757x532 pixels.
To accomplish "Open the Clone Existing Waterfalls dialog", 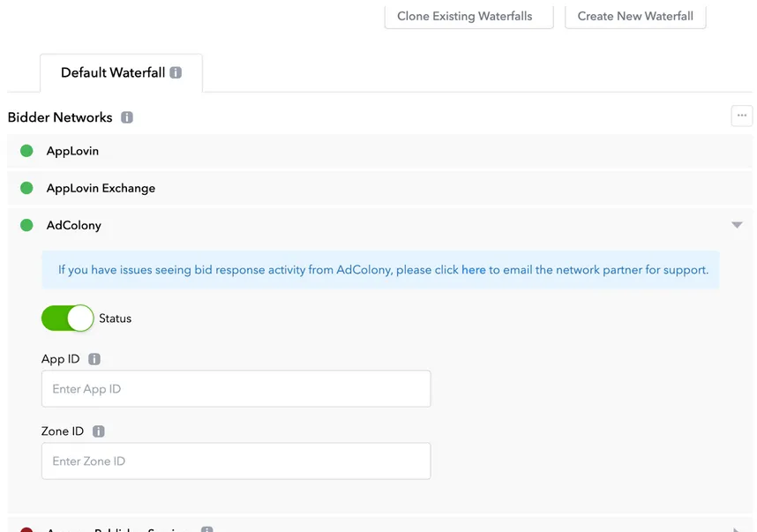I will 468,16.
